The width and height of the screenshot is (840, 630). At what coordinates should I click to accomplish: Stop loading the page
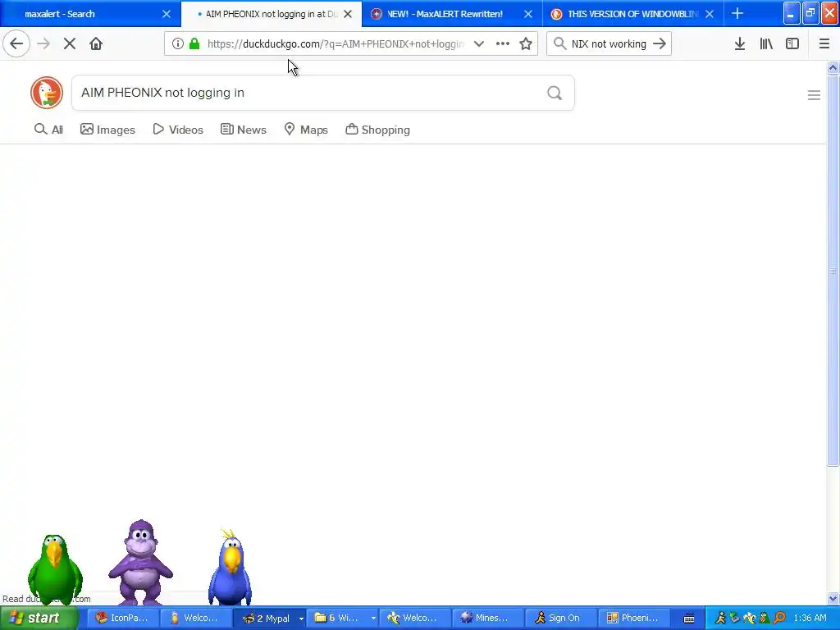pyautogui.click(x=70, y=44)
